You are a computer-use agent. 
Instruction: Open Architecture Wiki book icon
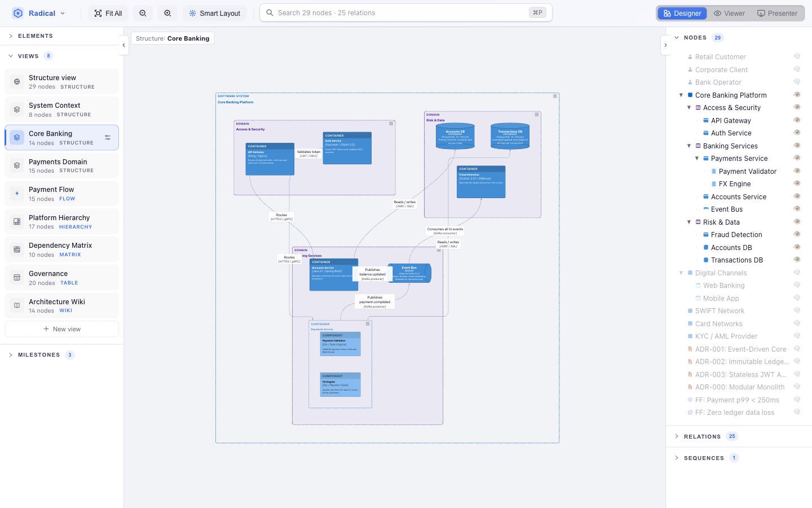click(17, 305)
